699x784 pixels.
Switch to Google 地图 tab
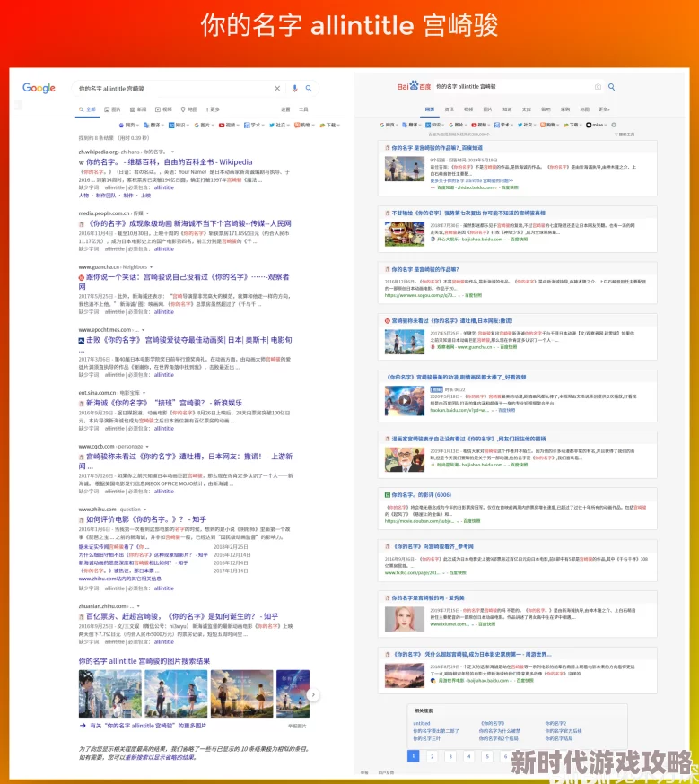189,109
